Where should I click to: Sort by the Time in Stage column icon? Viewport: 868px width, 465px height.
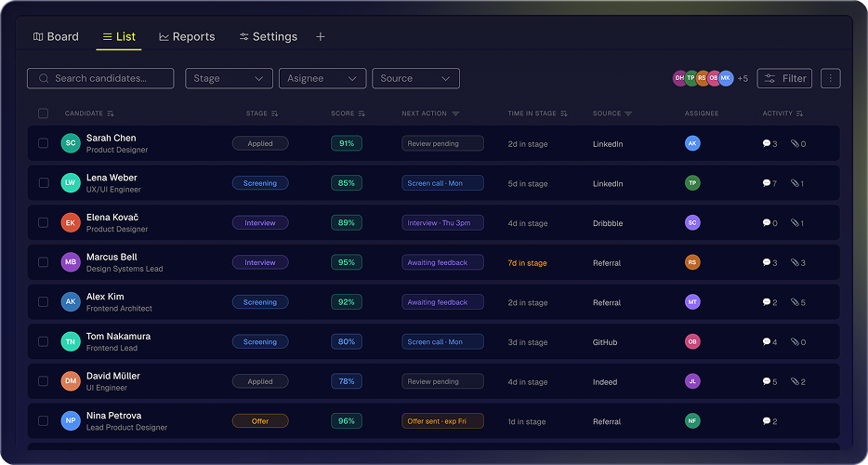pyautogui.click(x=563, y=113)
